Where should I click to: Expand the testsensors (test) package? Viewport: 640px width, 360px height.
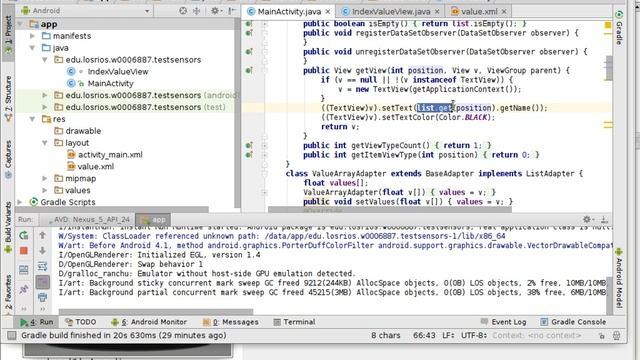click(45, 107)
